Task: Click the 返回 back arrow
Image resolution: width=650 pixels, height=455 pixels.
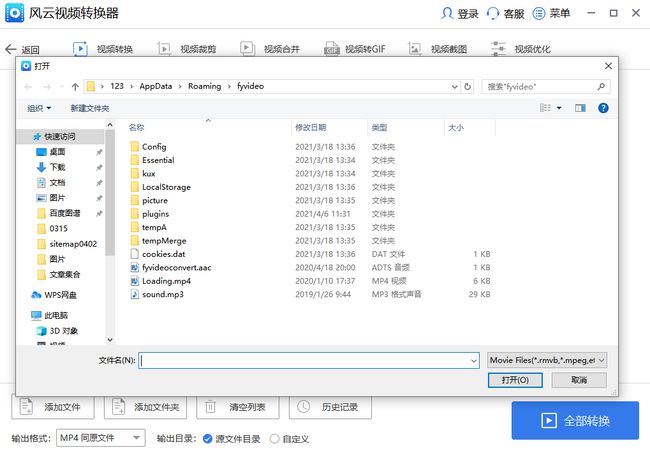Action: coord(11,49)
